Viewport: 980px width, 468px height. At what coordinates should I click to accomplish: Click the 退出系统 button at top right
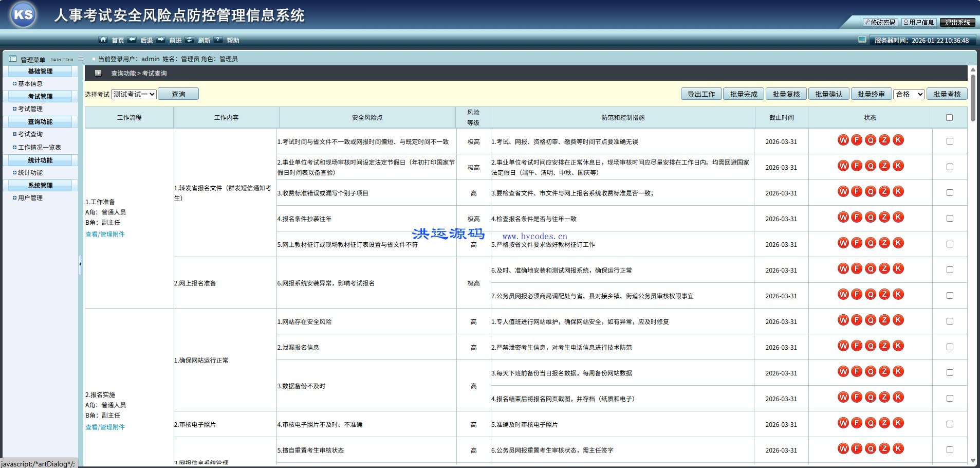click(x=957, y=22)
